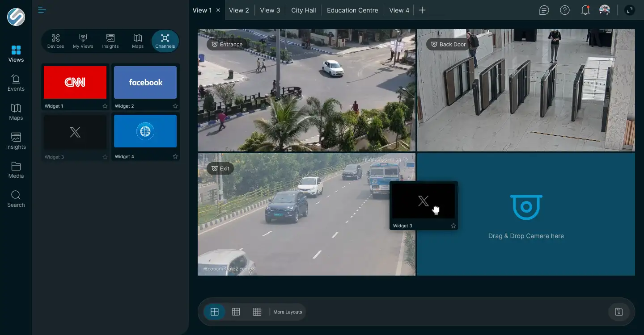Image resolution: width=644 pixels, height=335 pixels.
Task: Add a new view tab
Action: 422,10
